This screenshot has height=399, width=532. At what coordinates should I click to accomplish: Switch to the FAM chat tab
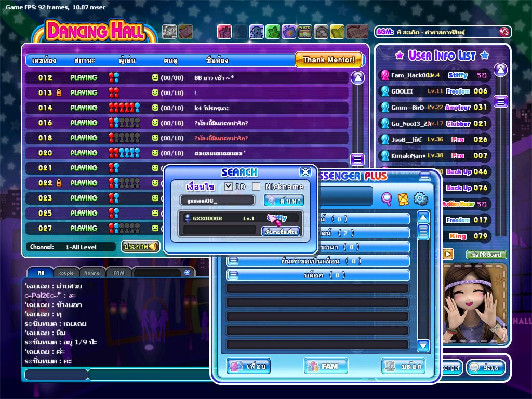tap(119, 273)
